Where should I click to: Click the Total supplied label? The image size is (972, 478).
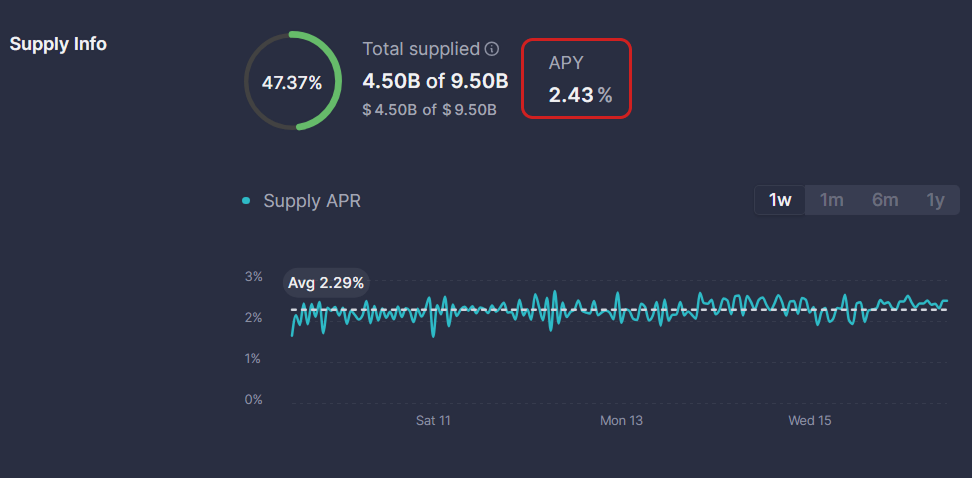(x=421, y=49)
